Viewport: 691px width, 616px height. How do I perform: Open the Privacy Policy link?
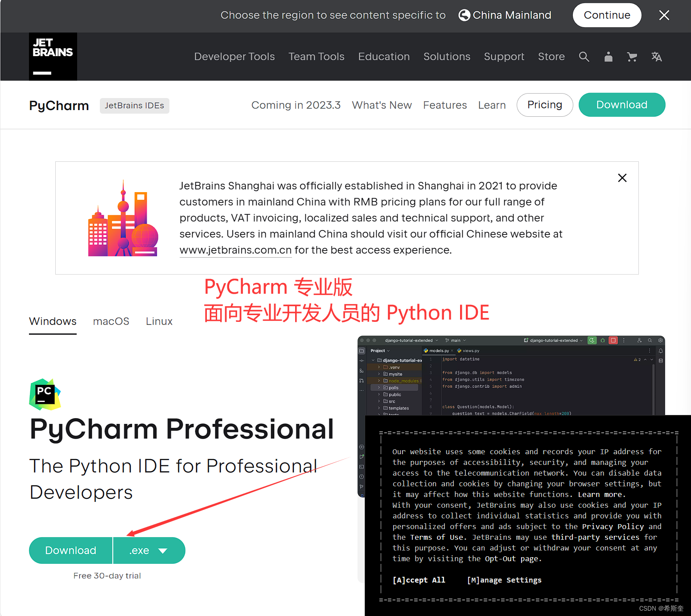coord(613,526)
